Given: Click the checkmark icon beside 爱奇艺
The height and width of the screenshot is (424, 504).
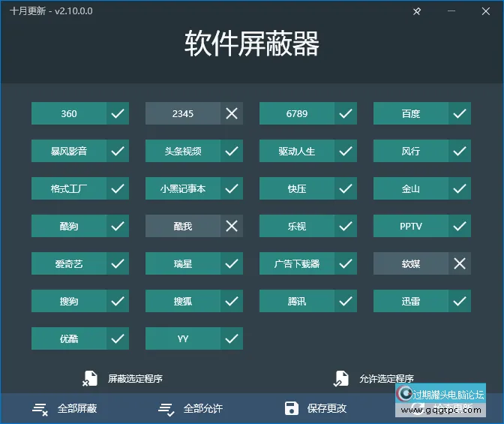Looking at the screenshot, I should click(x=118, y=263).
